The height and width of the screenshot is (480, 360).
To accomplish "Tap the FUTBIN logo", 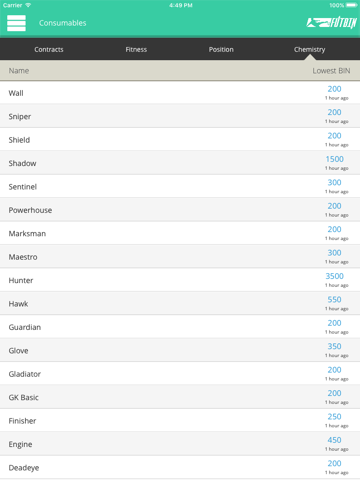I will 331,23.
